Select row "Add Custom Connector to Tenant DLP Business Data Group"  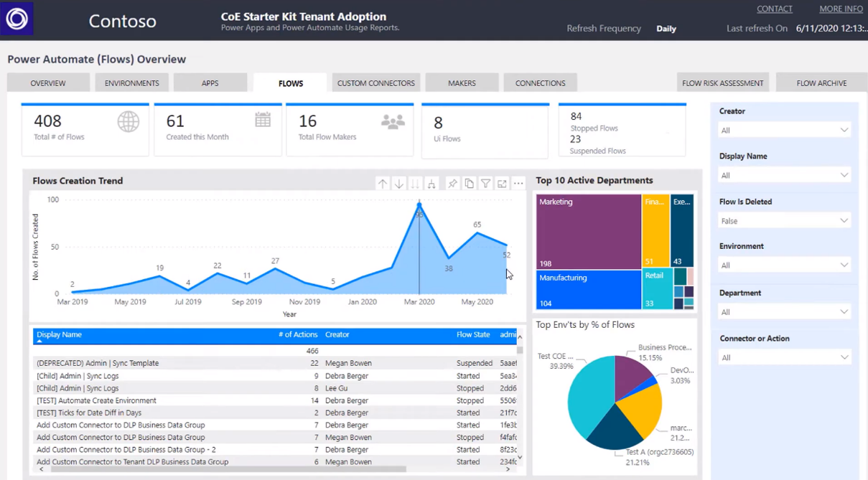click(x=275, y=462)
